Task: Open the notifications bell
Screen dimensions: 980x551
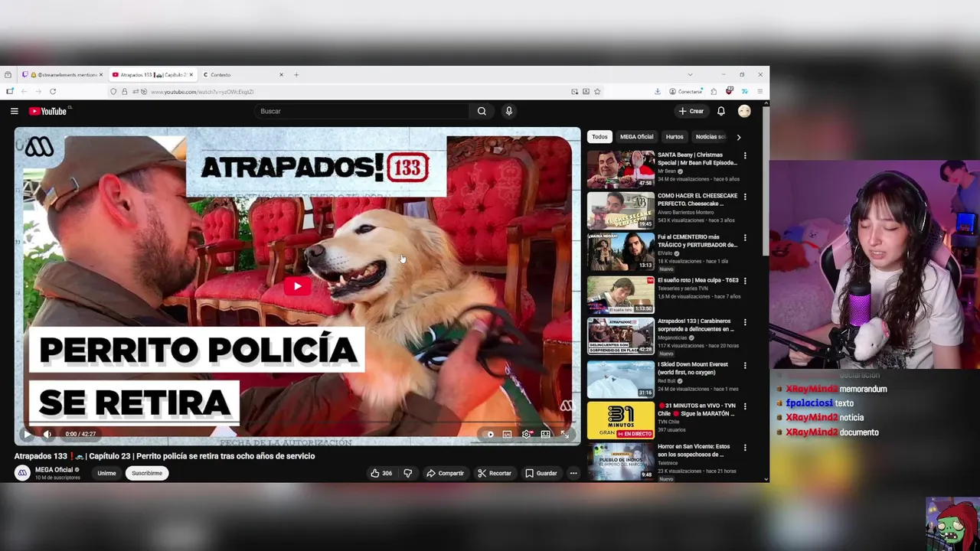Action: (x=720, y=111)
